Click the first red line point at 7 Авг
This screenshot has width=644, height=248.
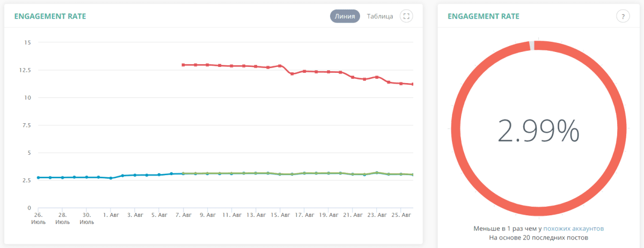[184, 65]
